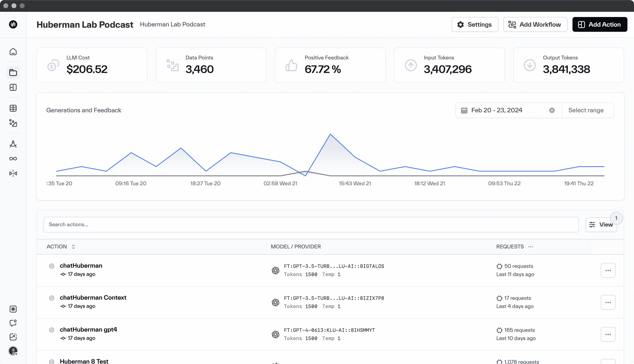Open the table grid icon in sidebar
Screen dimensions: 634x364
click(13, 108)
